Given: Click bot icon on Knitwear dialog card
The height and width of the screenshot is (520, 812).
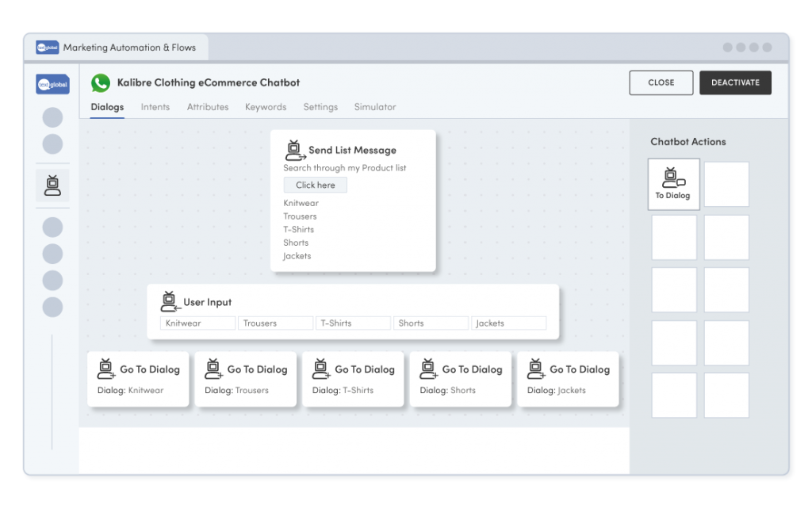Looking at the screenshot, I should coord(106,369).
